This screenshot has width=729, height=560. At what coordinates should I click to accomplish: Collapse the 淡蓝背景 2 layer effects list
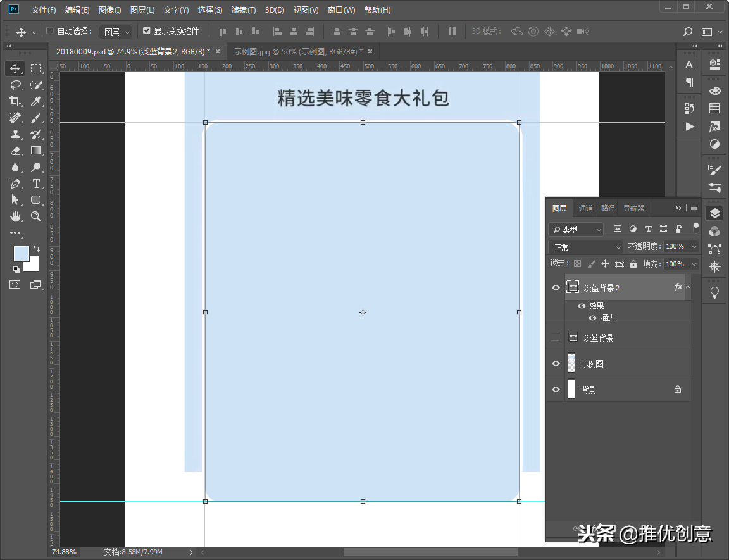(x=688, y=287)
